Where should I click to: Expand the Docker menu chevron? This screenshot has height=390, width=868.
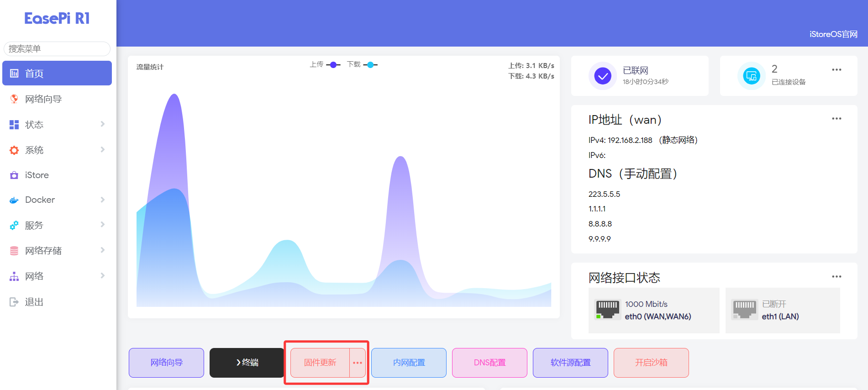pyautogui.click(x=102, y=200)
